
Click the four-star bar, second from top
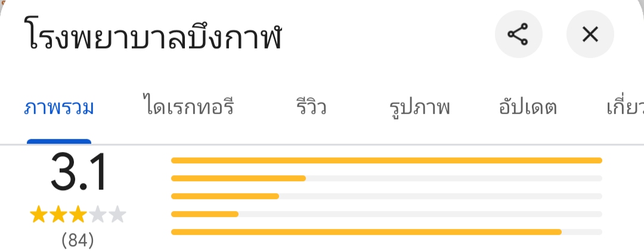[x=386, y=178]
